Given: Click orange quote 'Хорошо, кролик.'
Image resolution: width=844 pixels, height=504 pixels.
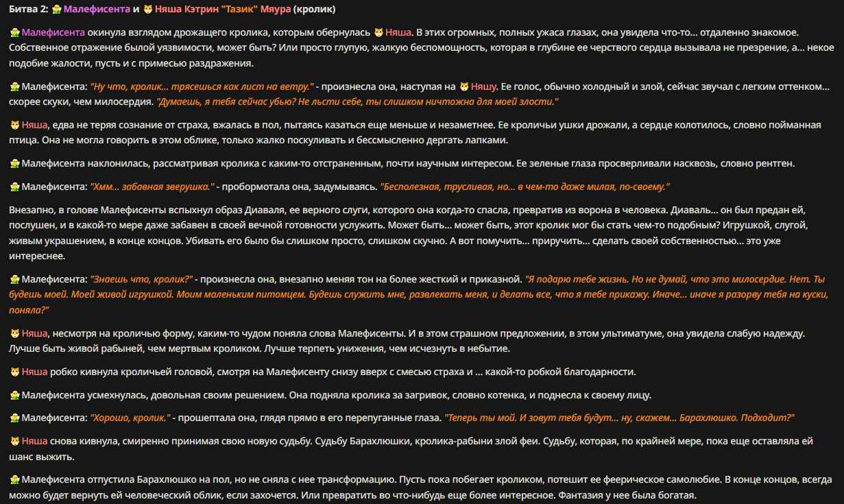Looking at the screenshot, I should coord(130,418).
